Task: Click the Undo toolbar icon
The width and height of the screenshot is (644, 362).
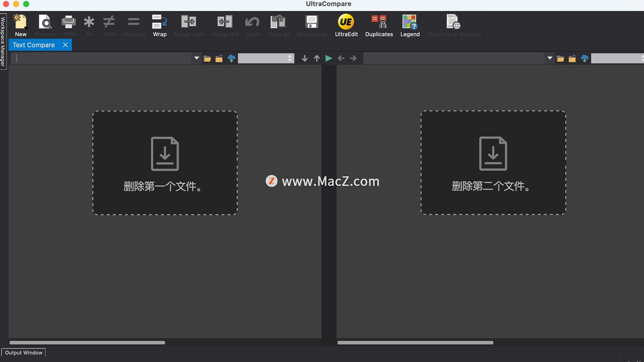Action: pos(252,22)
